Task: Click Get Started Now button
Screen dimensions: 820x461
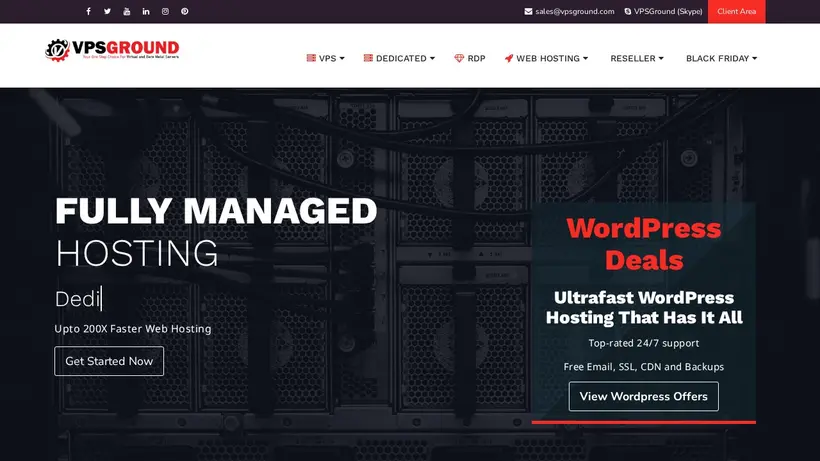Action: point(109,361)
